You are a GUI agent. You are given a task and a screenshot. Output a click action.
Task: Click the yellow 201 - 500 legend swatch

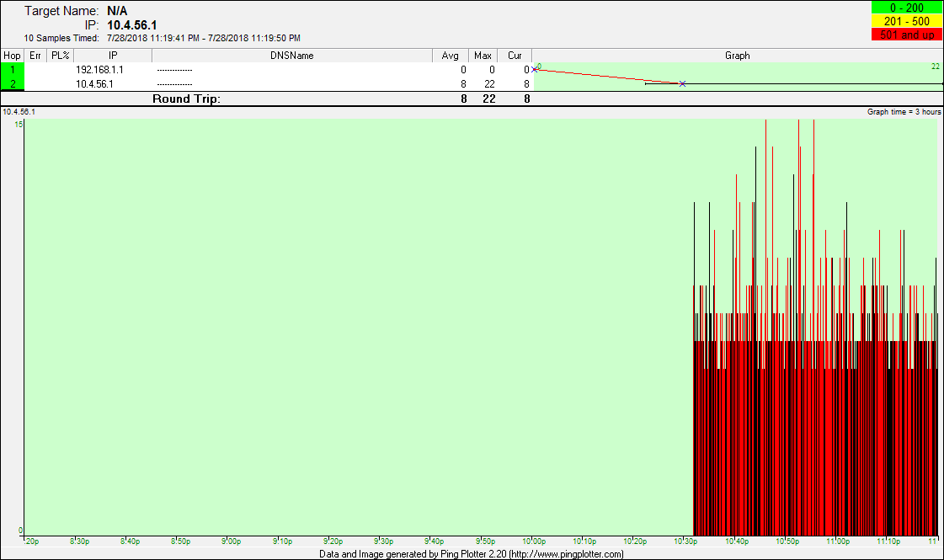click(x=906, y=21)
